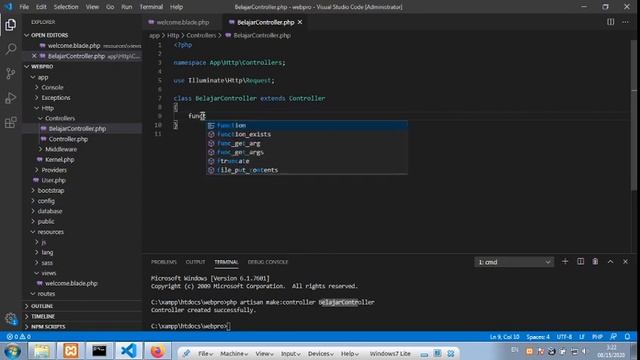The height and width of the screenshot is (360, 640).
Task: Open VirtualBox Devices menu
Action: click(321, 353)
